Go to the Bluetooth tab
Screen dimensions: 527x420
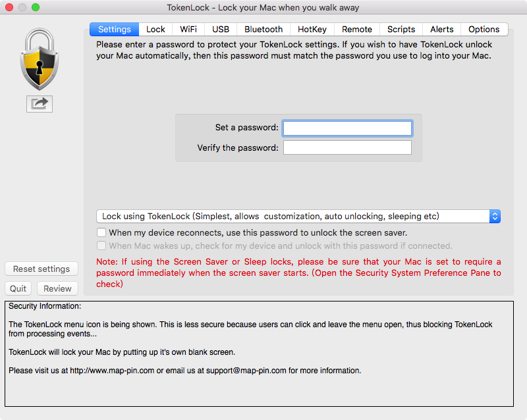click(x=263, y=29)
